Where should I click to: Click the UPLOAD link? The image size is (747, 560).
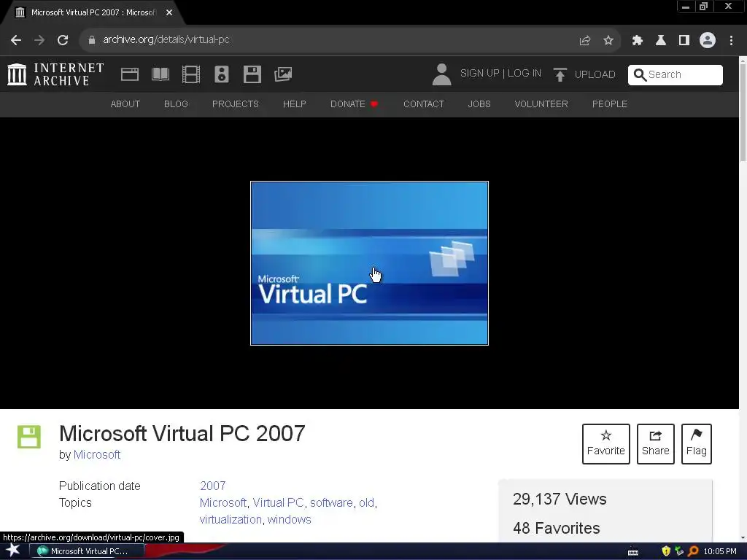[595, 75]
